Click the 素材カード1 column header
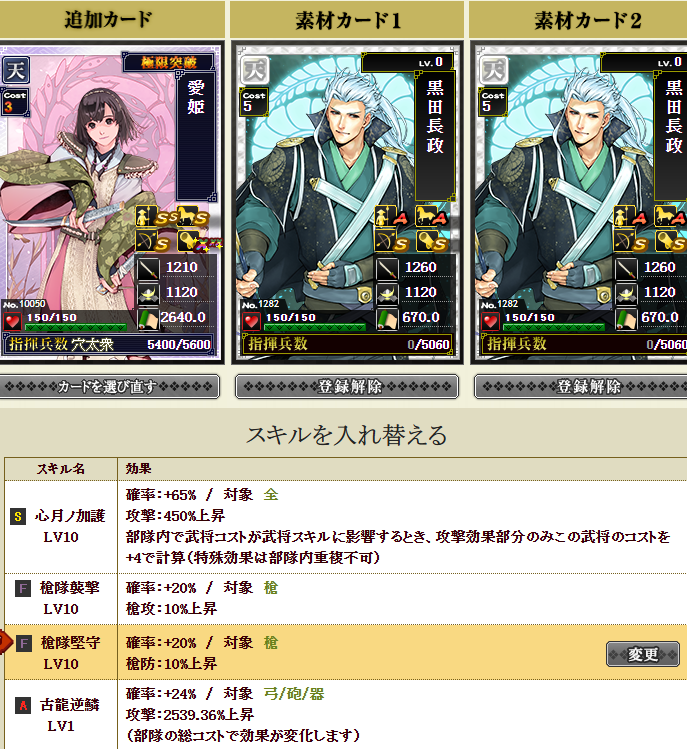Screen dimensions: 687x749 click(x=347, y=20)
